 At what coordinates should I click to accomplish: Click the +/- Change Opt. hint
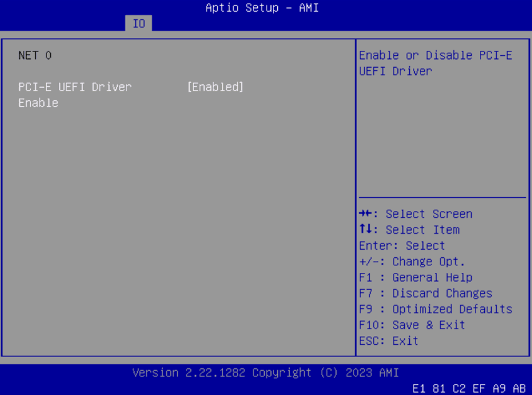click(412, 261)
